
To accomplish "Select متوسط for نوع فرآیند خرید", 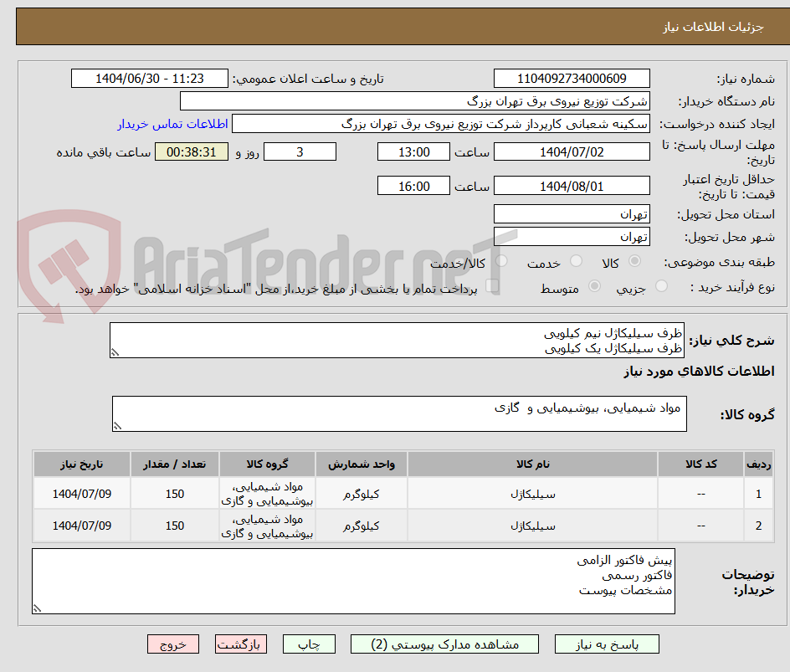I will pyautogui.click(x=595, y=286).
